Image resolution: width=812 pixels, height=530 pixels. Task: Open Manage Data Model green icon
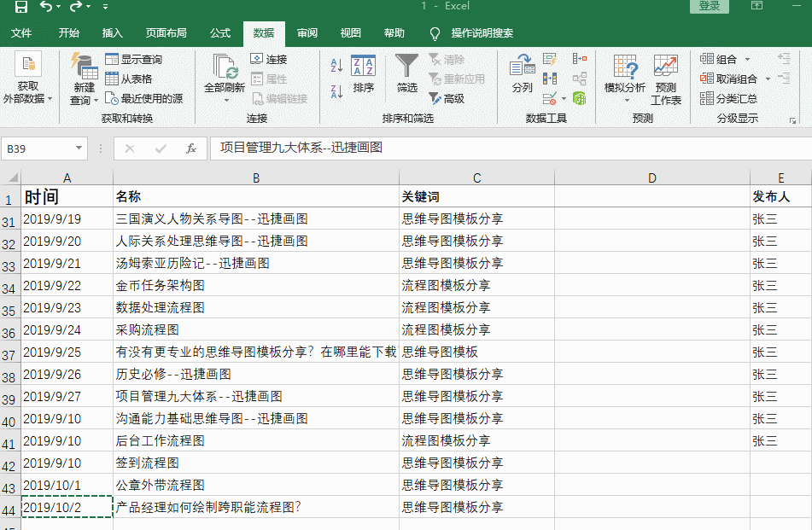[580, 98]
